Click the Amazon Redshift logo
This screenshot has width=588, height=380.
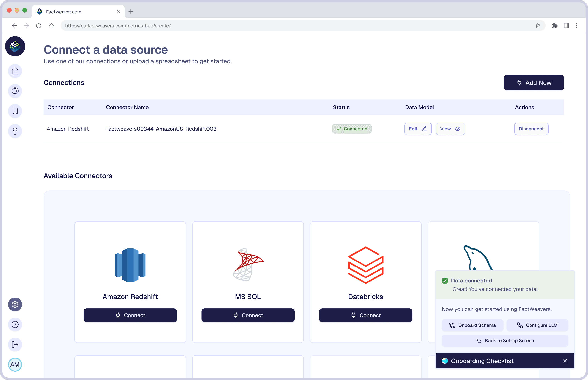[130, 265]
